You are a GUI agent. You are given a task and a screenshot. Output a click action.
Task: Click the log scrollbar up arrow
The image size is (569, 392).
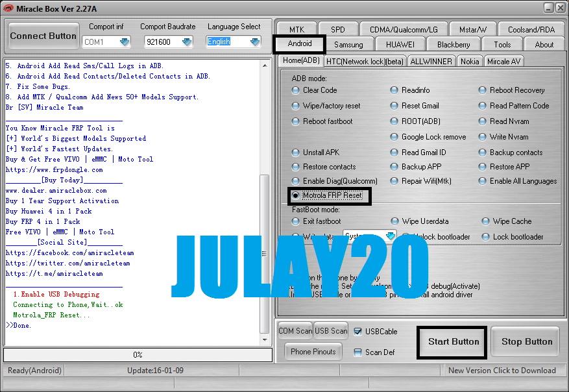click(x=265, y=66)
